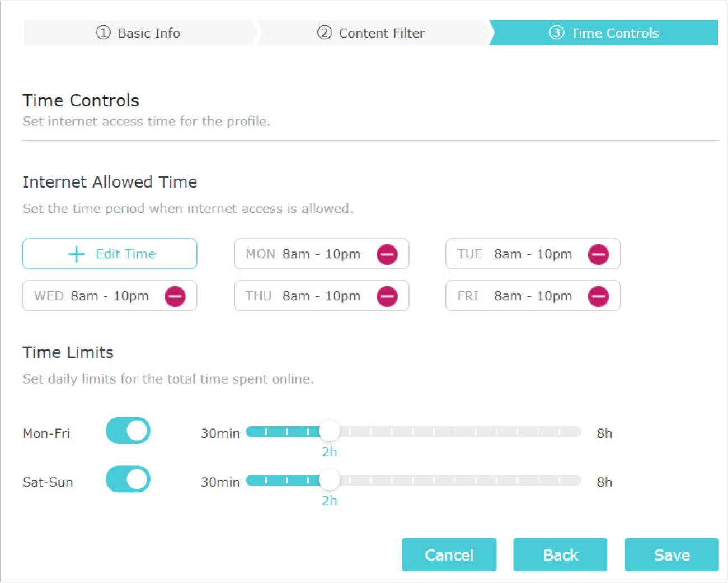Click the plus icon on Edit Time
This screenshot has height=583, width=728.
pos(76,254)
